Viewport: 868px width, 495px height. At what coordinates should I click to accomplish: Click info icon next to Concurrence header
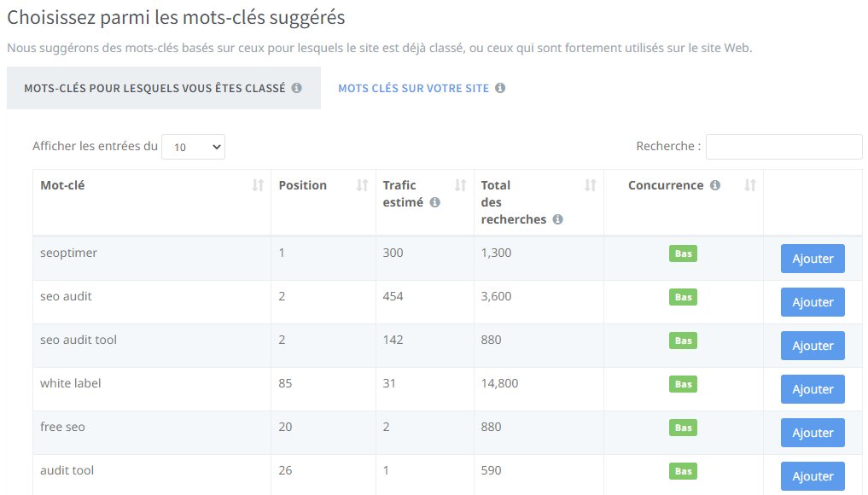(x=715, y=185)
